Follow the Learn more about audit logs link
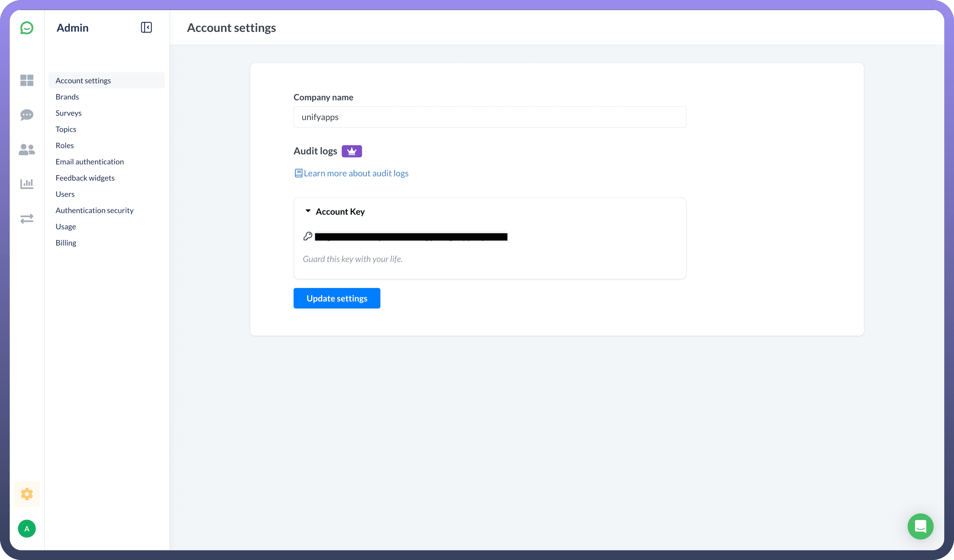 pos(356,173)
